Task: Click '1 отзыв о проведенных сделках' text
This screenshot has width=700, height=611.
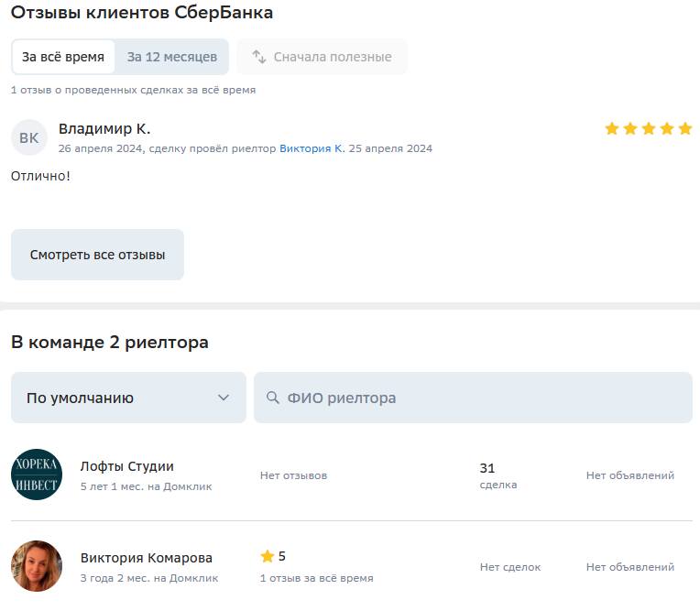Action: tap(97, 90)
